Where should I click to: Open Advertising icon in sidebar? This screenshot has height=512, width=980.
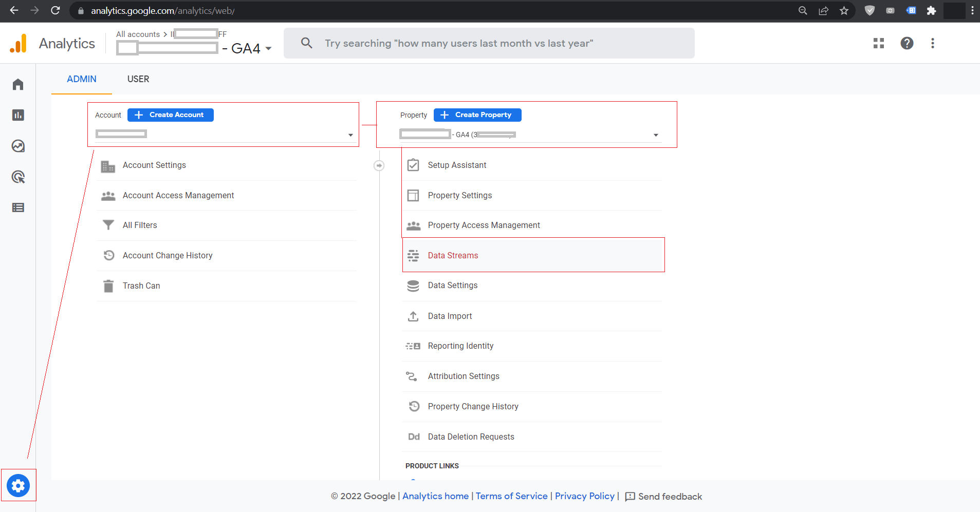coord(18,177)
